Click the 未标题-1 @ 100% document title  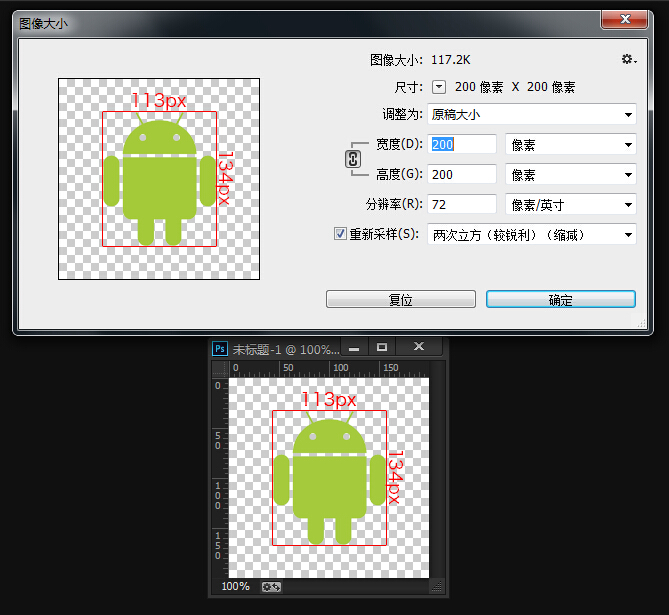pos(286,350)
